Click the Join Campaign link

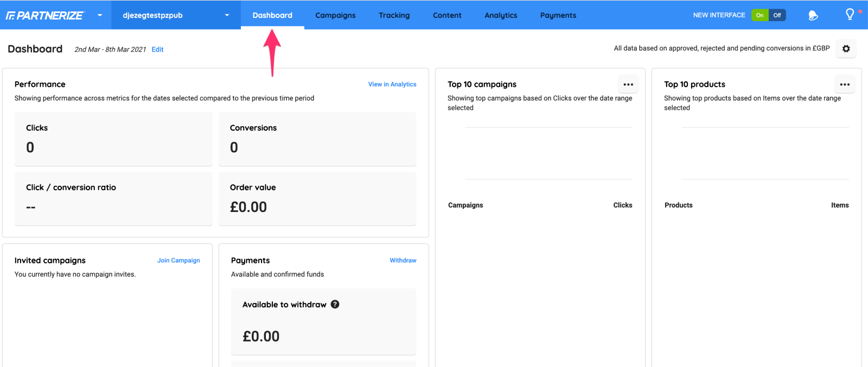(x=178, y=261)
